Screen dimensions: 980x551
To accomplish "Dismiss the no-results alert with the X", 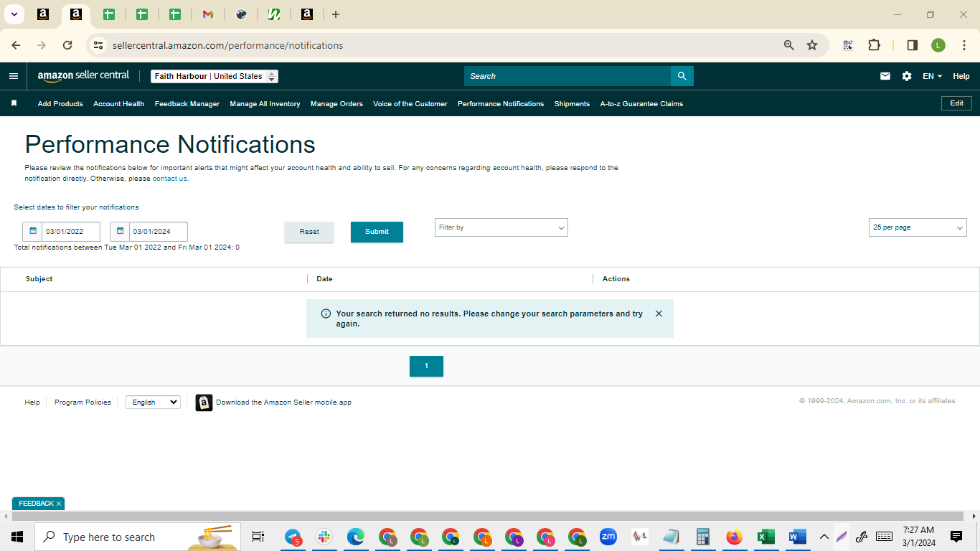I will pos(659,314).
